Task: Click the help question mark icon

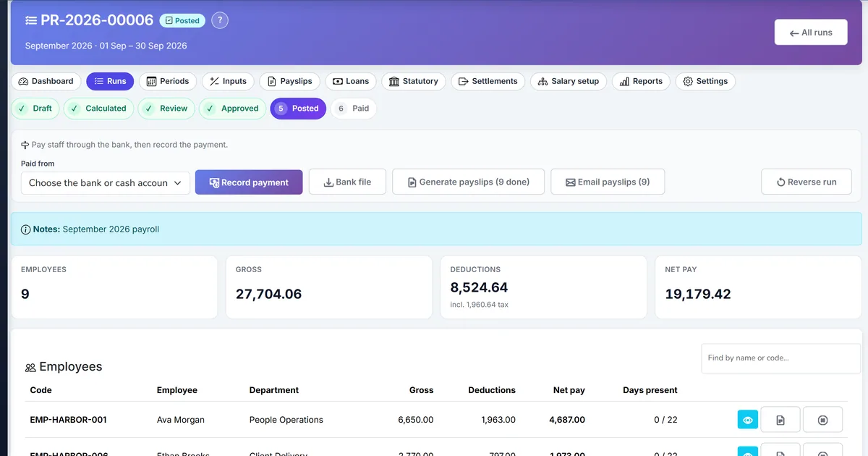Action: tap(220, 20)
